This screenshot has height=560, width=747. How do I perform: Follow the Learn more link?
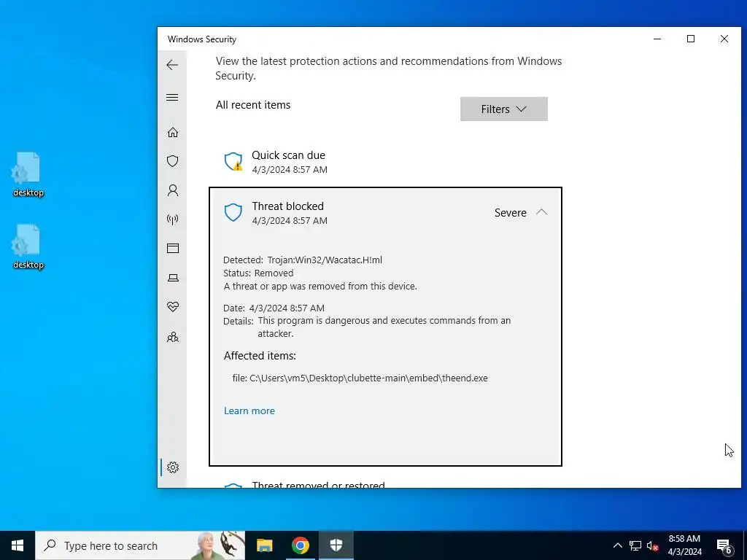tap(249, 411)
